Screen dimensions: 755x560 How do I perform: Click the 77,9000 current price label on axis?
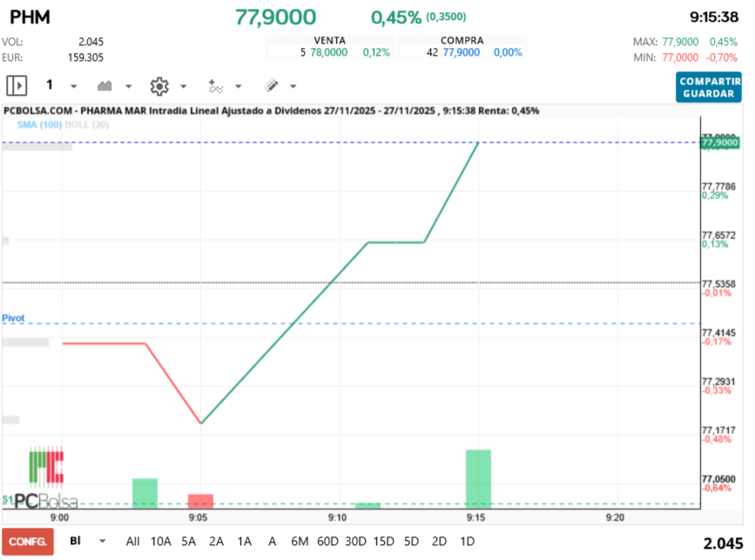[x=718, y=141]
